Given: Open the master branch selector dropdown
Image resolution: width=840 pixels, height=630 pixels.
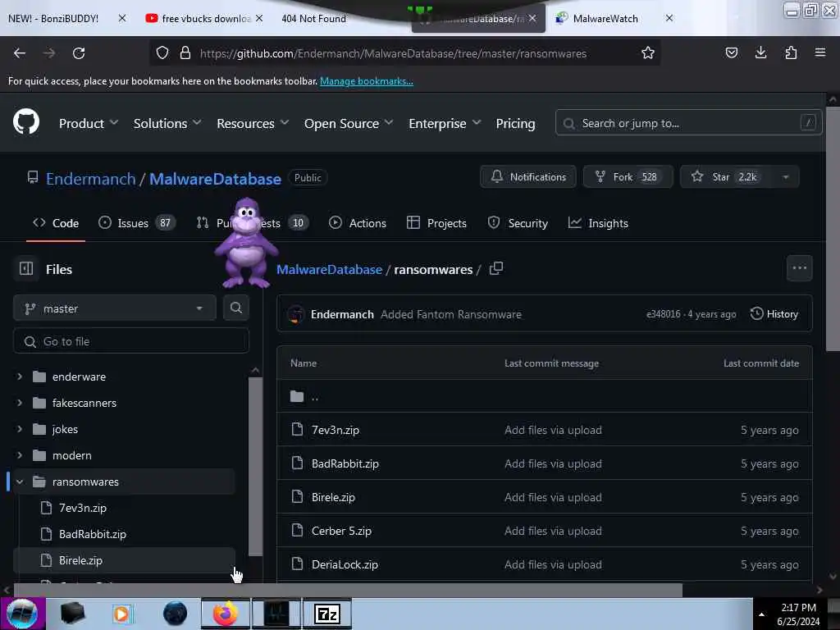Looking at the screenshot, I should click(115, 308).
